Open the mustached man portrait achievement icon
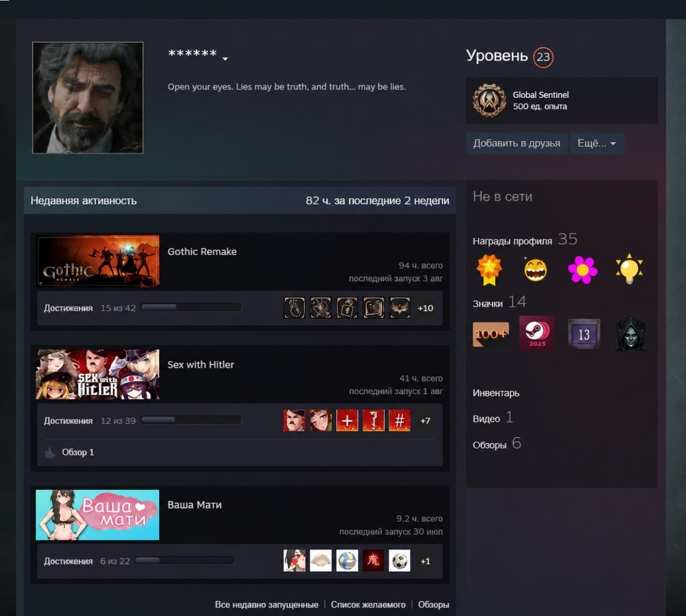This screenshot has height=616, width=686. pos(294,420)
